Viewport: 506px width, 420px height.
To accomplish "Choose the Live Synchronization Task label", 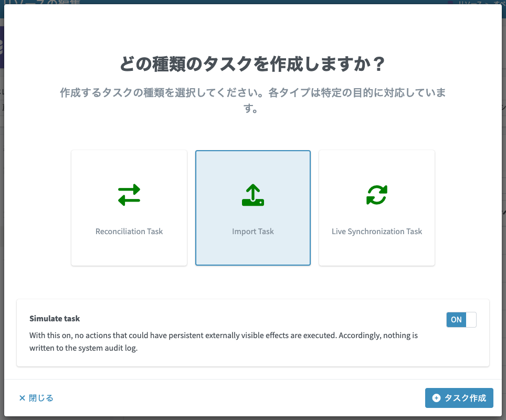I will [376, 232].
